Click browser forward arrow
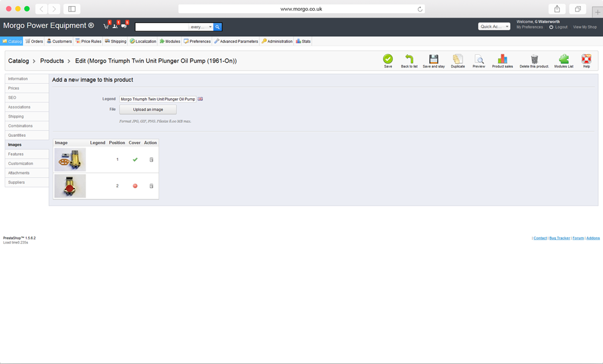Image resolution: width=603 pixels, height=364 pixels. 54,9
